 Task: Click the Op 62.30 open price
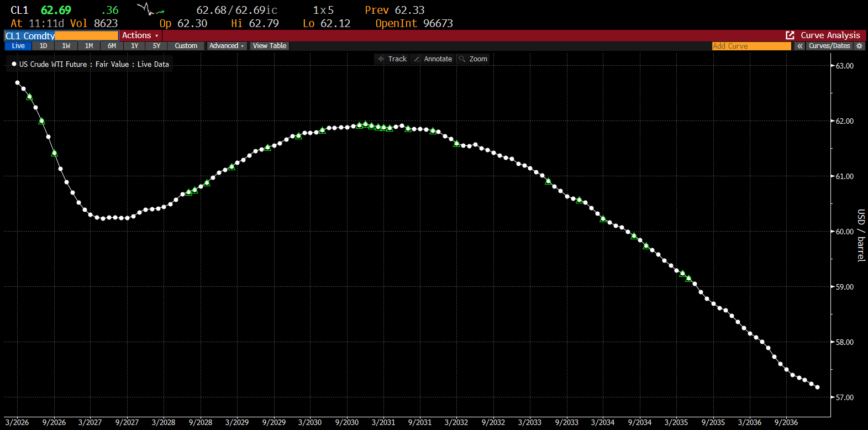(x=183, y=23)
